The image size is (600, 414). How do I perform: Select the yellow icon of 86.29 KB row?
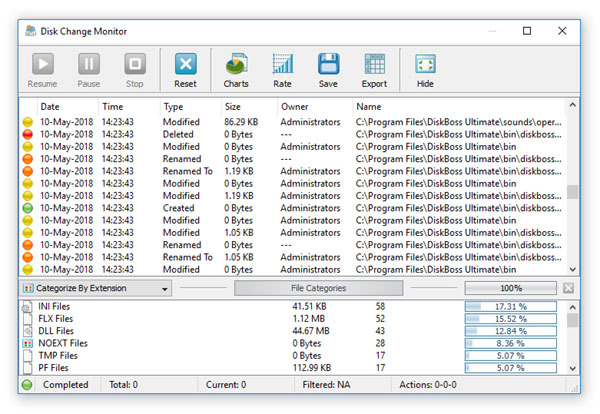click(x=28, y=122)
